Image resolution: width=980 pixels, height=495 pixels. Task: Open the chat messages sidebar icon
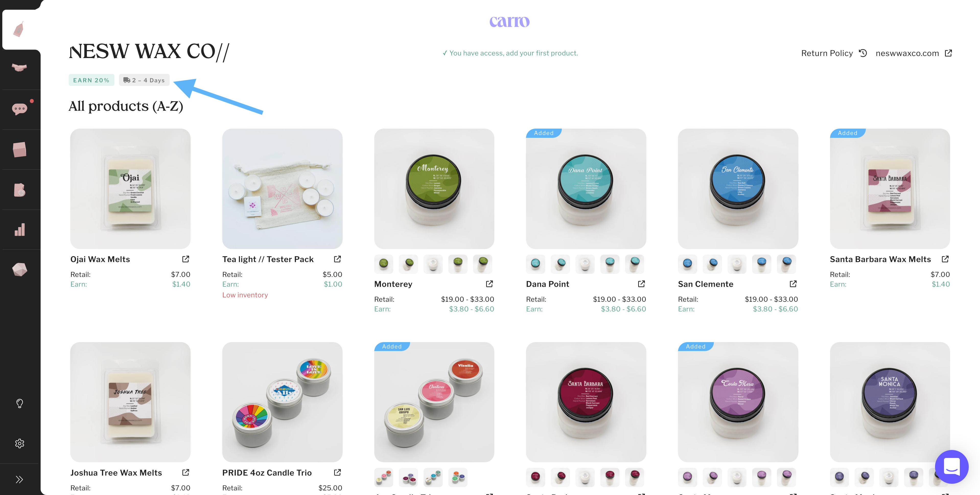(20, 109)
